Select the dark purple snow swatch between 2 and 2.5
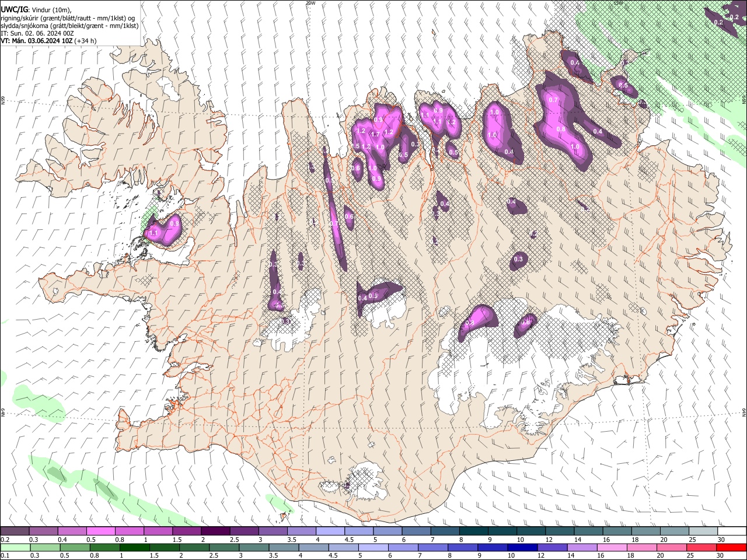The image size is (747, 560). [x=215, y=531]
